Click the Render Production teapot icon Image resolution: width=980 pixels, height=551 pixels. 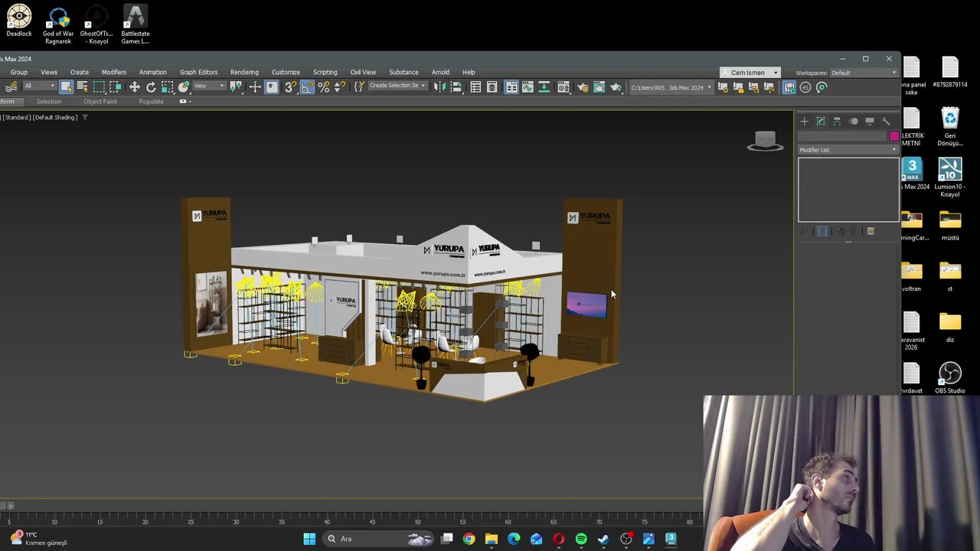(616, 87)
